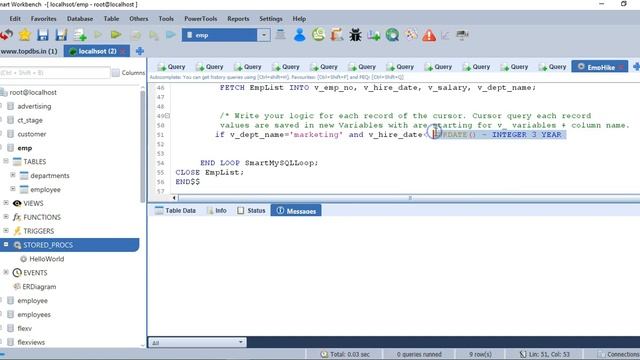Expand the employee table node

point(13,189)
